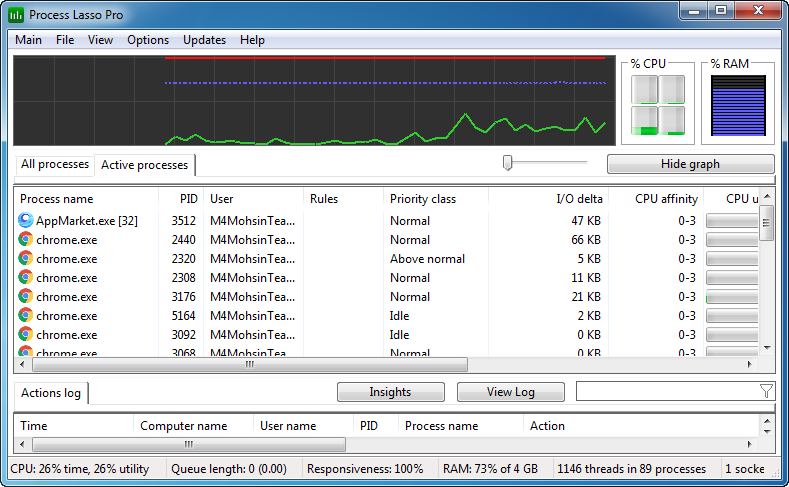Click the 66 KB I/O delta value

(x=586, y=239)
